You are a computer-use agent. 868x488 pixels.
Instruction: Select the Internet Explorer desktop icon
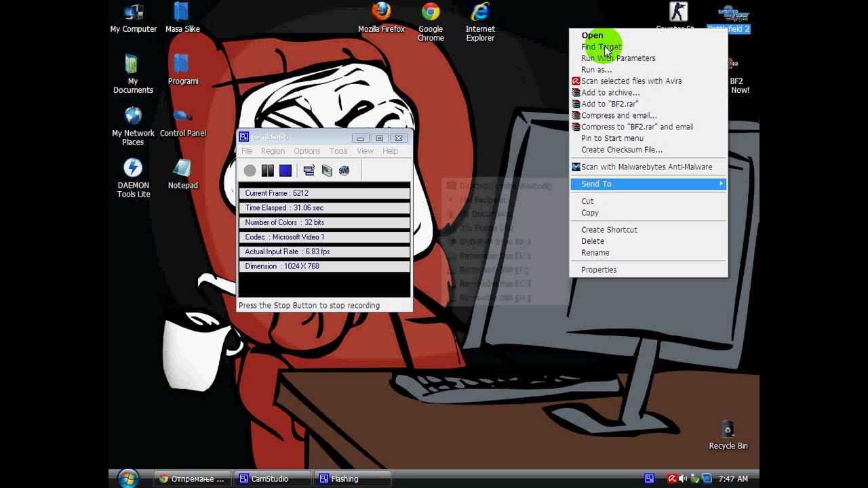click(480, 22)
